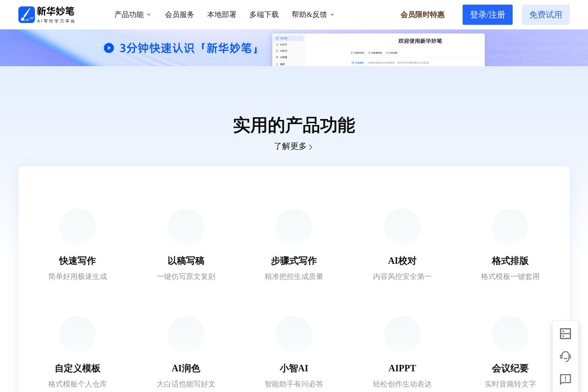Click the 登录/注册 button

[487, 14]
